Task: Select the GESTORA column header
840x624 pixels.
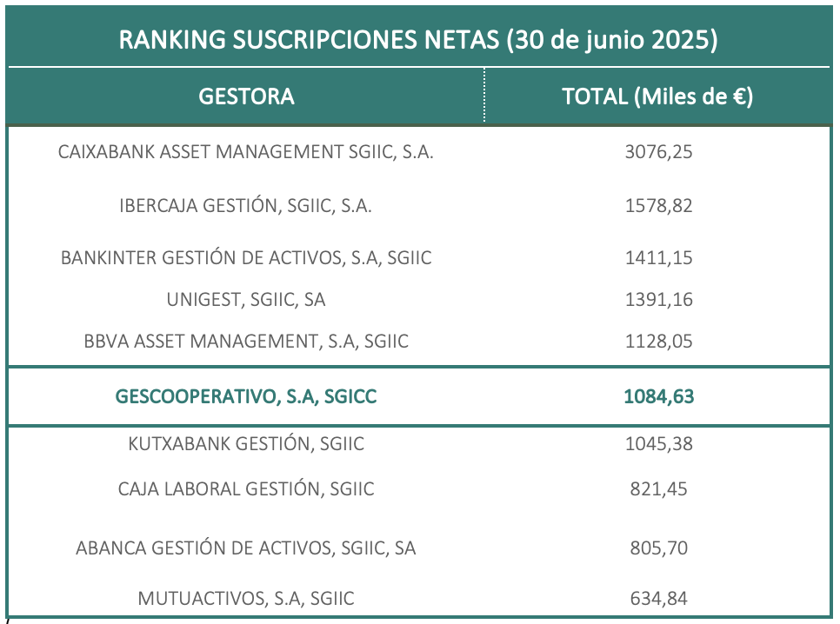Action: point(246,96)
